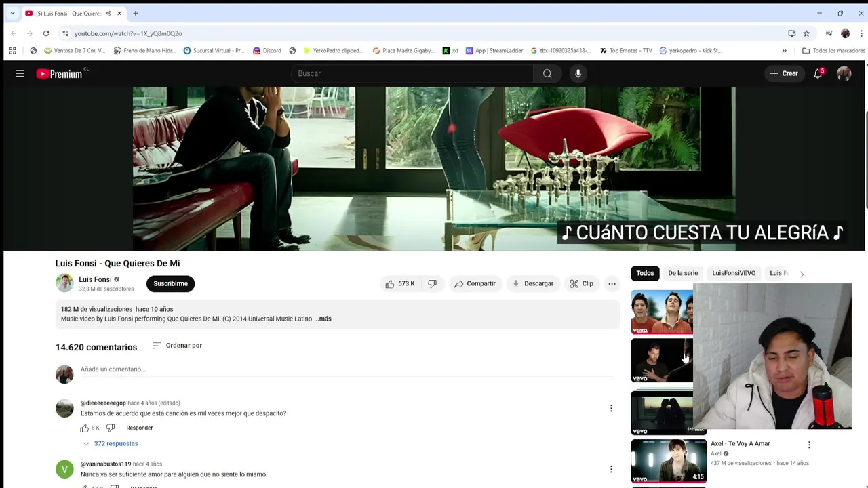
Task: Create a Clip of the video
Action: 581,283
